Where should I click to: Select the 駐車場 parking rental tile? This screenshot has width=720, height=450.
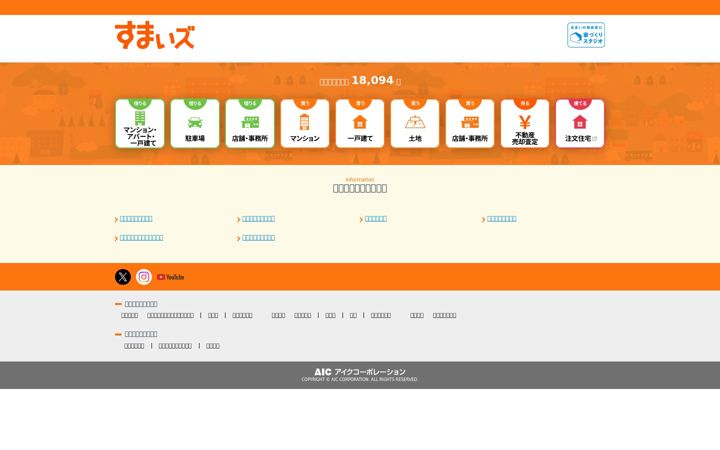pyautogui.click(x=195, y=124)
